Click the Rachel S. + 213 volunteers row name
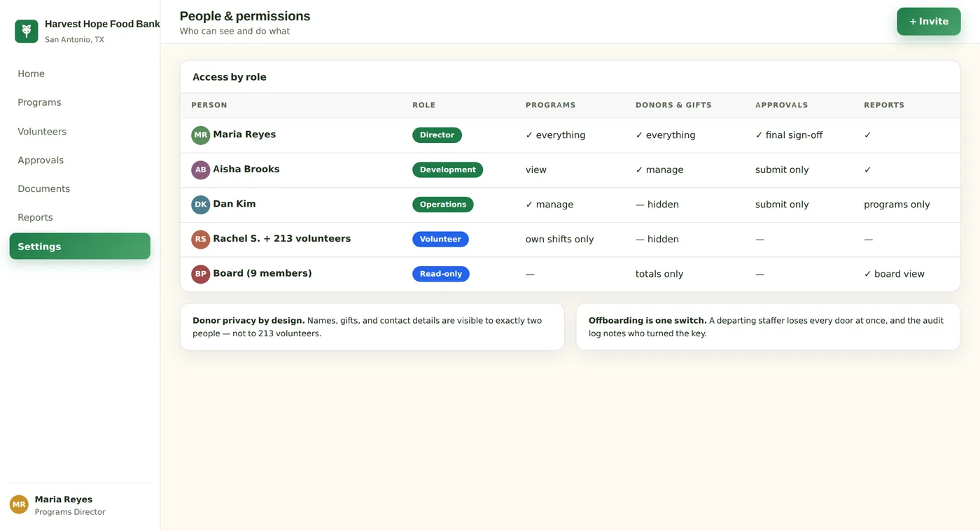This screenshot has width=980, height=531. tap(282, 238)
